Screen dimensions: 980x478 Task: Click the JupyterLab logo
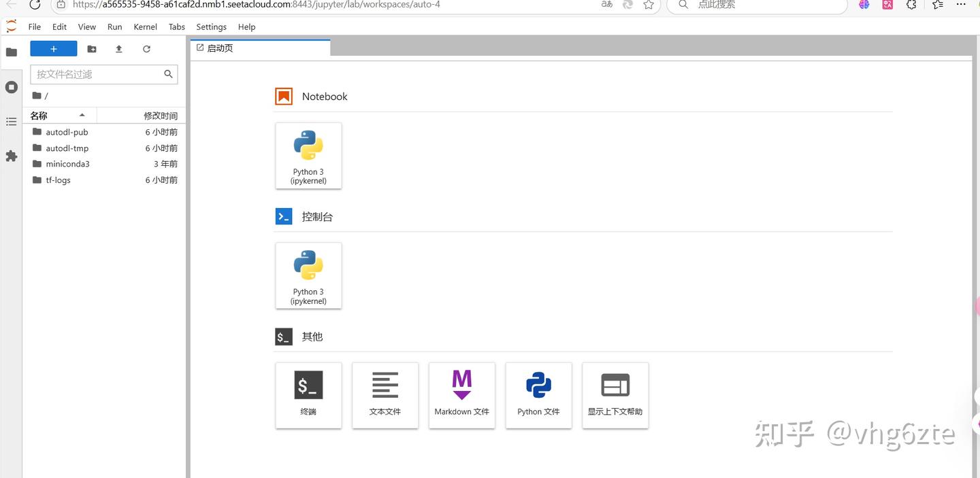11,27
